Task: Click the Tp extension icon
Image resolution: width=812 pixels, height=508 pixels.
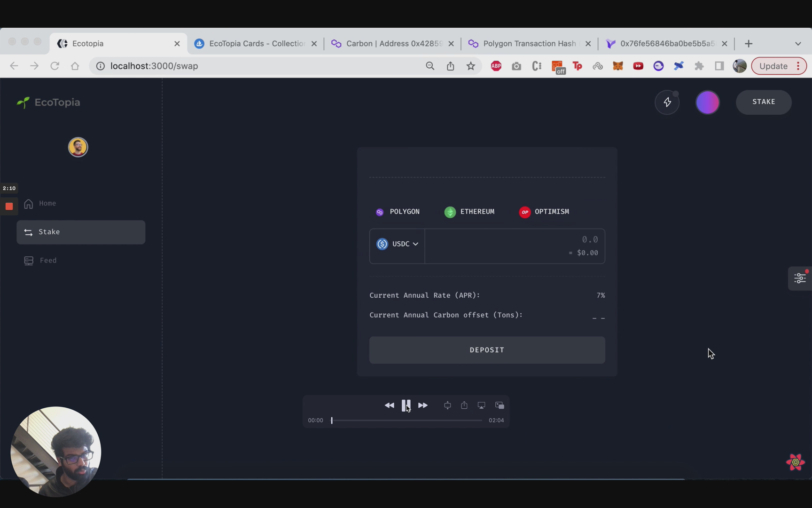Action: [x=578, y=66]
